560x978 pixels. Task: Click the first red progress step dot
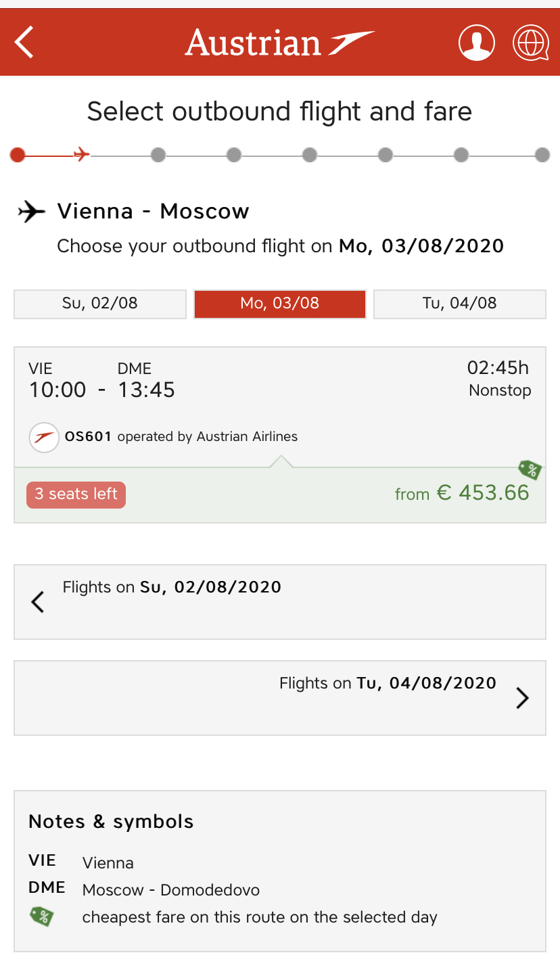click(x=18, y=155)
